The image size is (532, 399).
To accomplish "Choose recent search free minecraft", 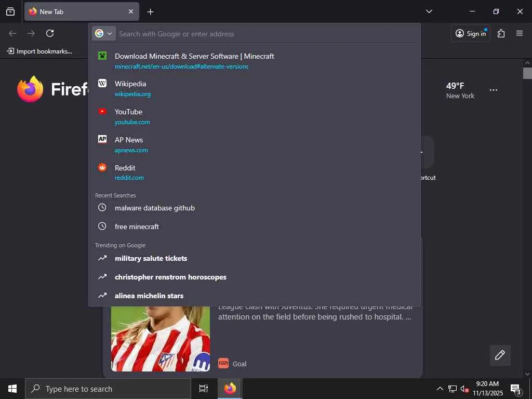I will pos(255,227).
